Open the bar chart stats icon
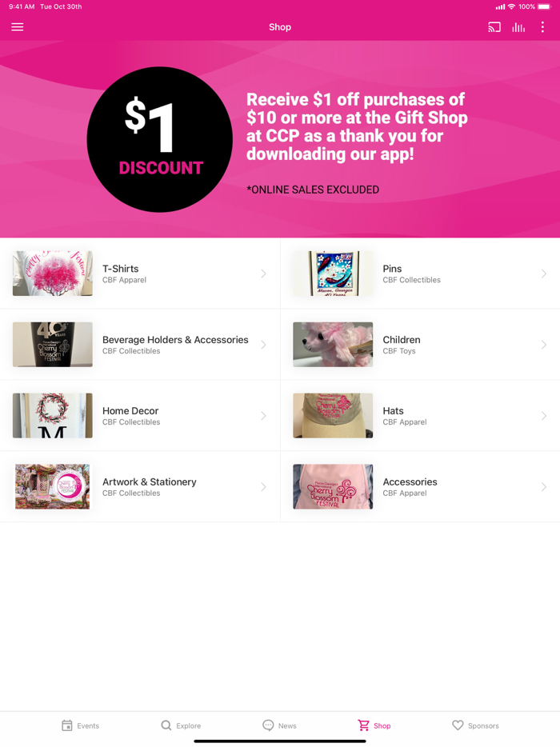Viewport: 560px width, 747px height. 518,27
